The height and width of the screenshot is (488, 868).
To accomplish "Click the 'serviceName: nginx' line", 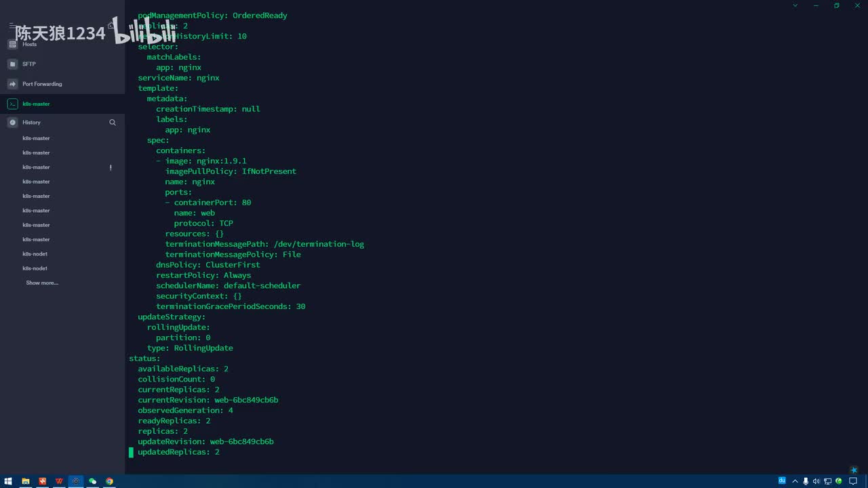I will (x=178, y=78).
